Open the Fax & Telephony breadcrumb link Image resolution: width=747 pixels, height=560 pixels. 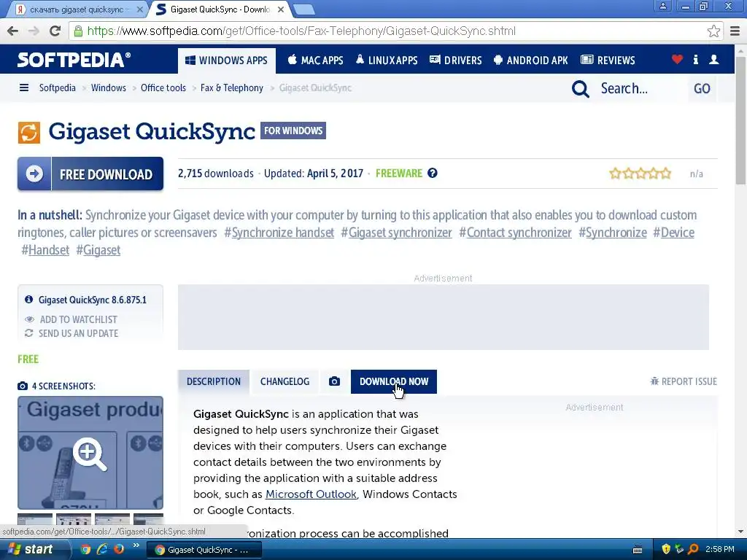[231, 87]
